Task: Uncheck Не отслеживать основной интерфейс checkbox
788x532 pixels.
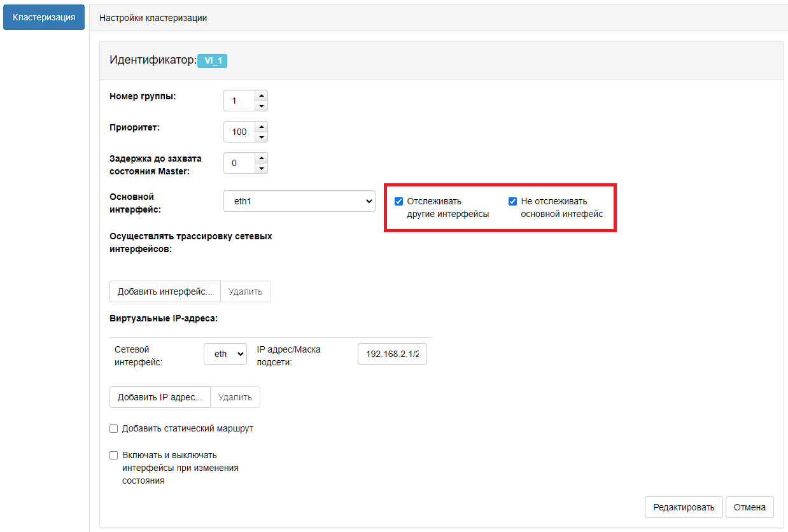Action: click(512, 202)
